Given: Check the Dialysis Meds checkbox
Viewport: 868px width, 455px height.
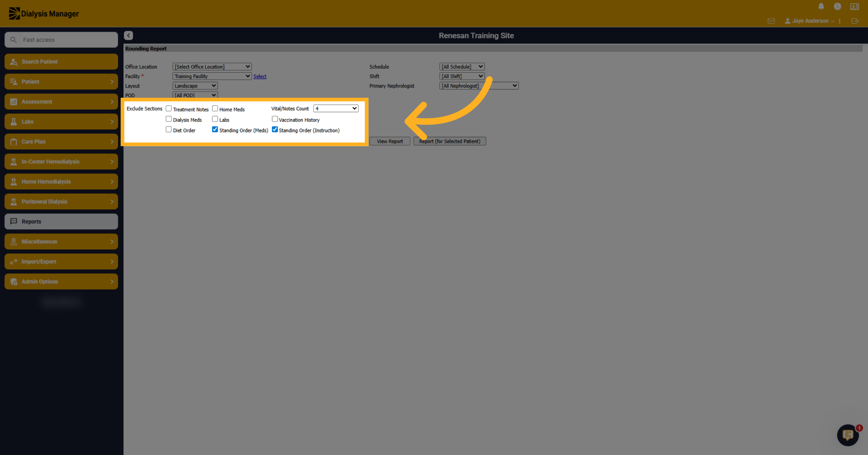Looking at the screenshot, I should 169,119.
